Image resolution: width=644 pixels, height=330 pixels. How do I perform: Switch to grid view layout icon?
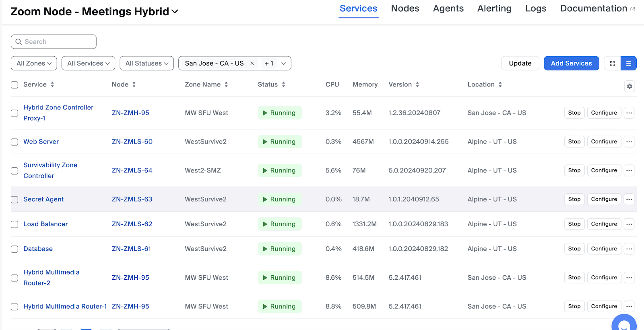click(612, 64)
